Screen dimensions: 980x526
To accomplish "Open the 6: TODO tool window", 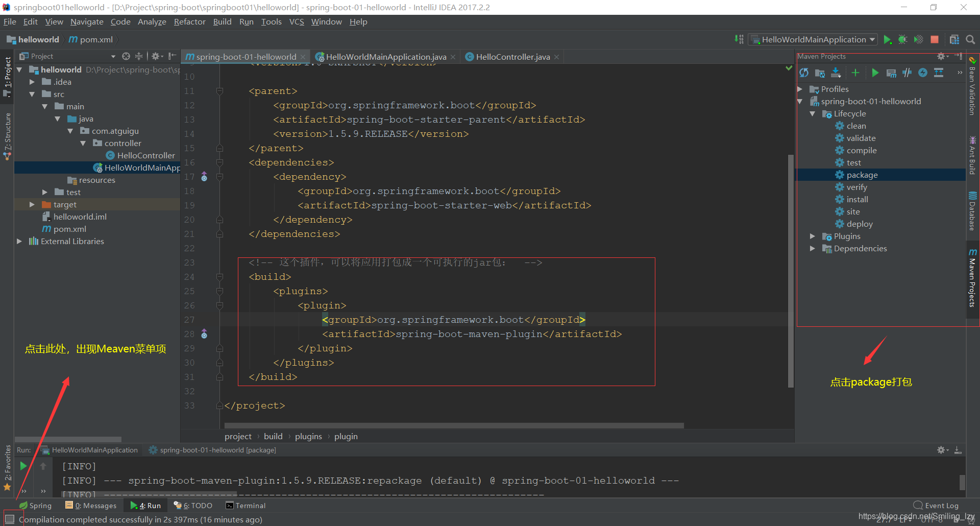I will (x=193, y=506).
